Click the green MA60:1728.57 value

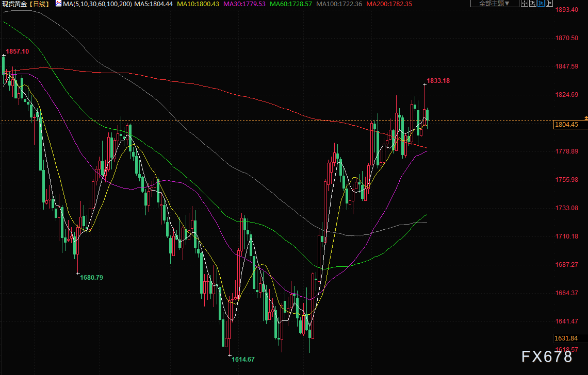tap(291, 4)
